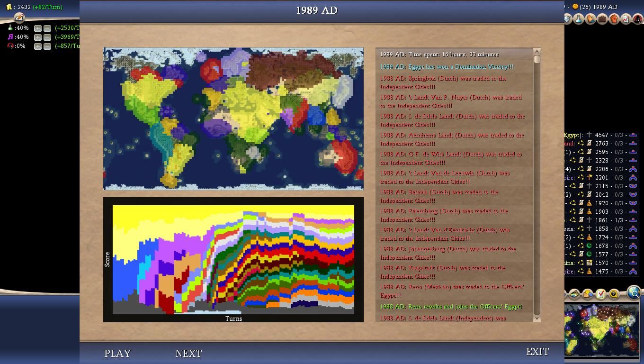Decrease the espionage rate with minus
This screenshot has width=644, height=364.
point(47,46)
